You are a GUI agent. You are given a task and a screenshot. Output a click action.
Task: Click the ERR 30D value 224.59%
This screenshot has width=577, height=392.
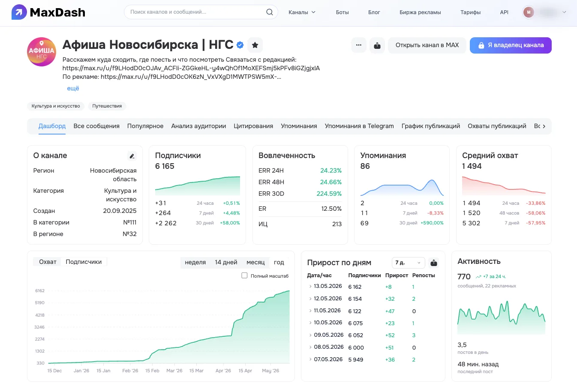coord(329,194)
